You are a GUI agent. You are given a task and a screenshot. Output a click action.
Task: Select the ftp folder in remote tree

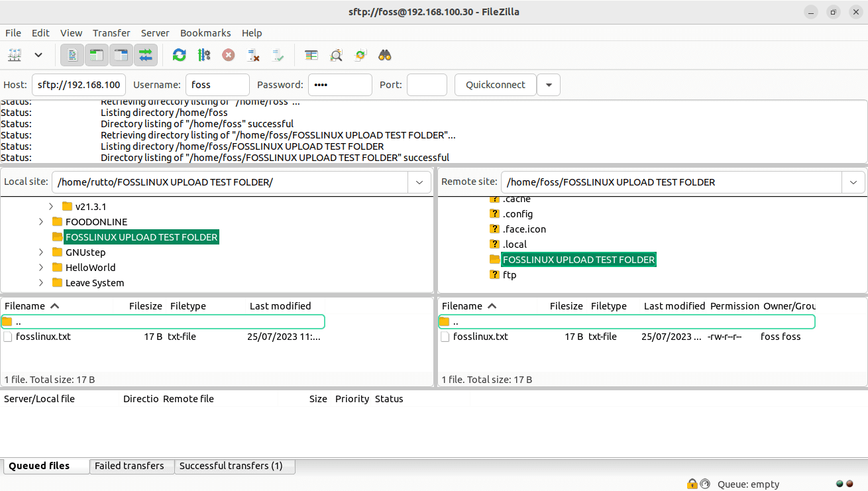pyautogui.click(x=510, y=275)
